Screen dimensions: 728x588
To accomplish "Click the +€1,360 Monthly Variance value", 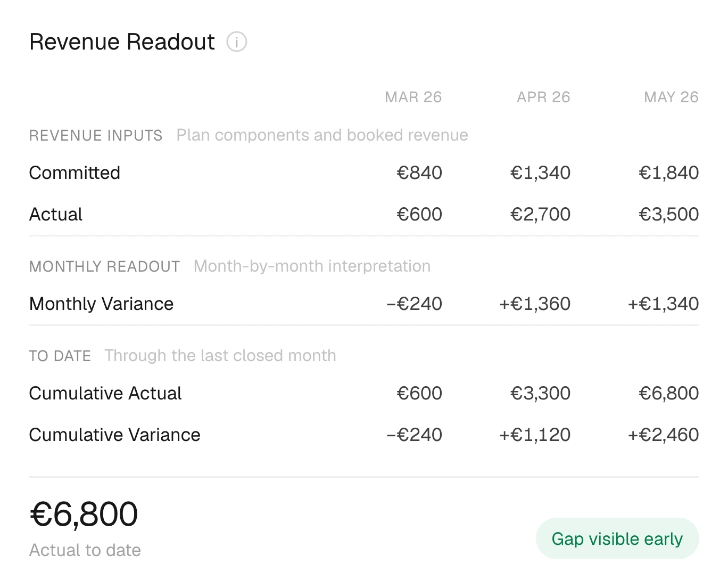I will point(535,304).
